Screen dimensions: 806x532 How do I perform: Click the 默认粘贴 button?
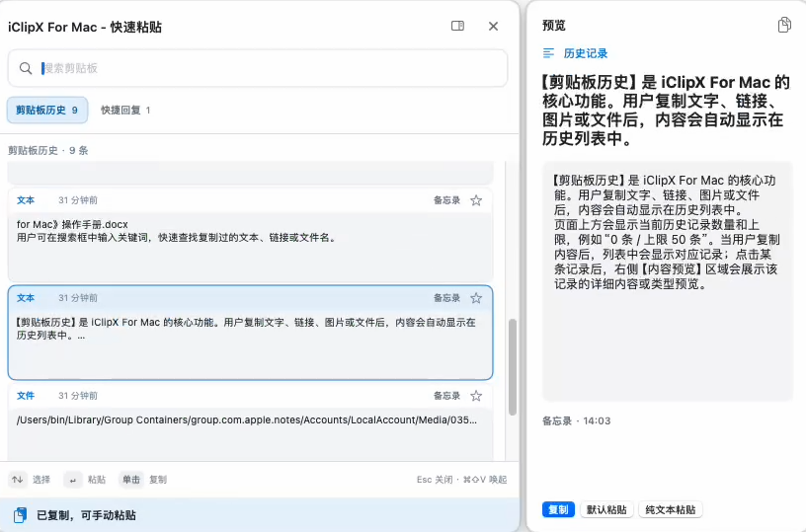(606, 509)
